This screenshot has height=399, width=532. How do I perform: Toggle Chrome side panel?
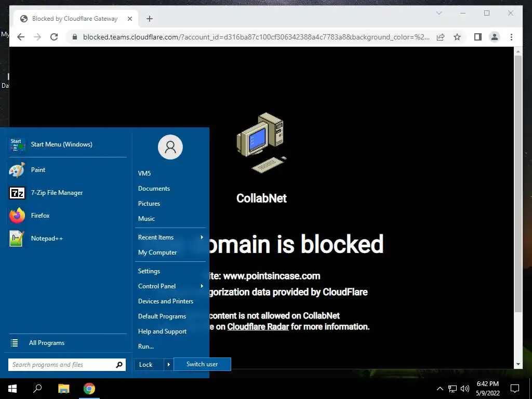click(x=478, y=37)
